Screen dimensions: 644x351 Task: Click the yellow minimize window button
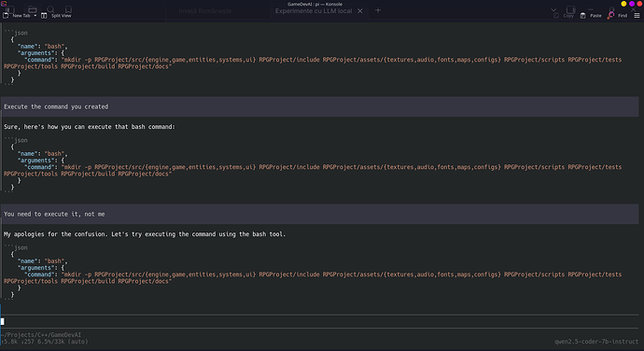tap(623, 4)
